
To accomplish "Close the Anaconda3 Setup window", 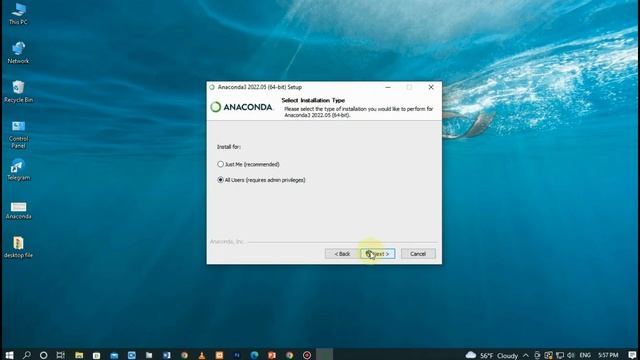I will coord(431,87).
